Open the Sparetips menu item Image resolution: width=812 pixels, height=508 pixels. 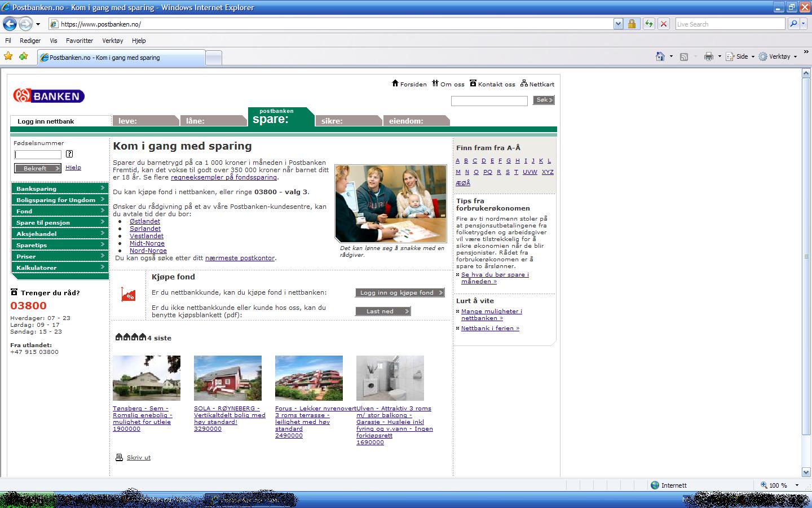[60, 244]
